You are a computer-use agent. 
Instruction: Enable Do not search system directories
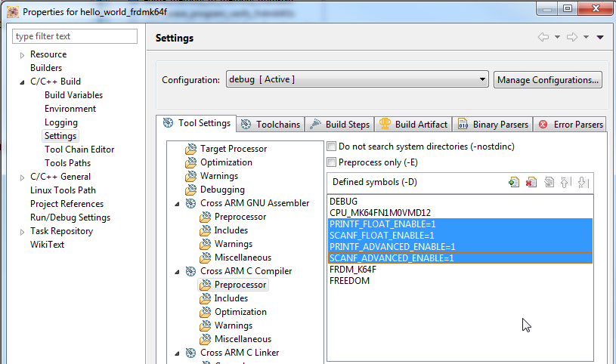tap(331, 147)
